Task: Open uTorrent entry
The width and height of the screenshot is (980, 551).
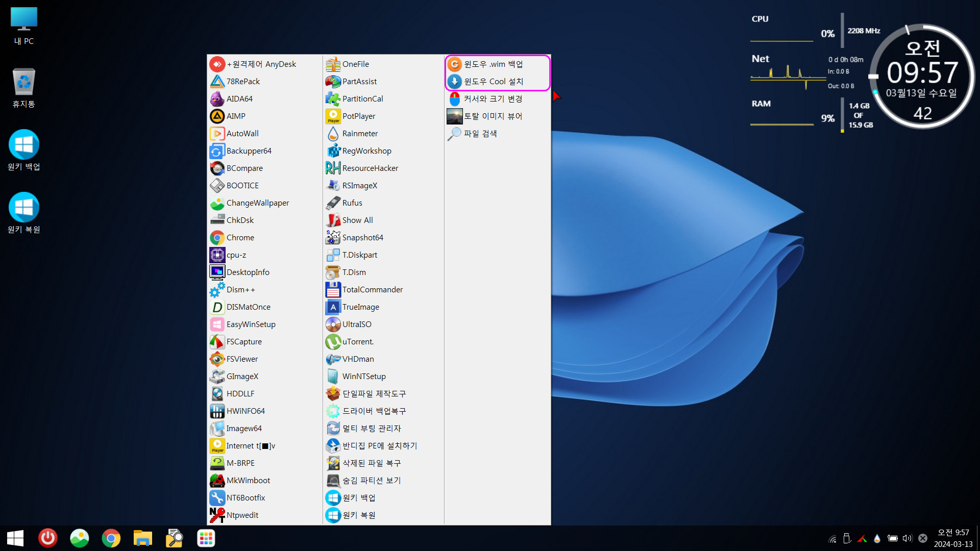Action: point(383,341)
